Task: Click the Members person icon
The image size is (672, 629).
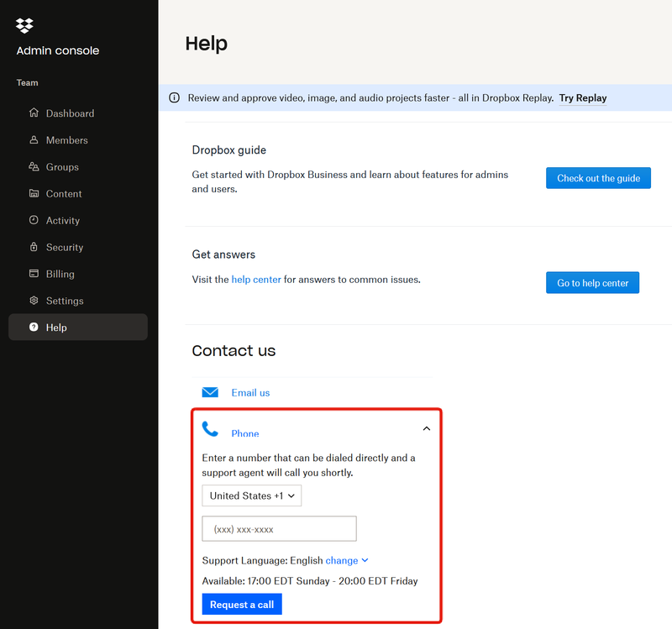Action: coord(34,140)
